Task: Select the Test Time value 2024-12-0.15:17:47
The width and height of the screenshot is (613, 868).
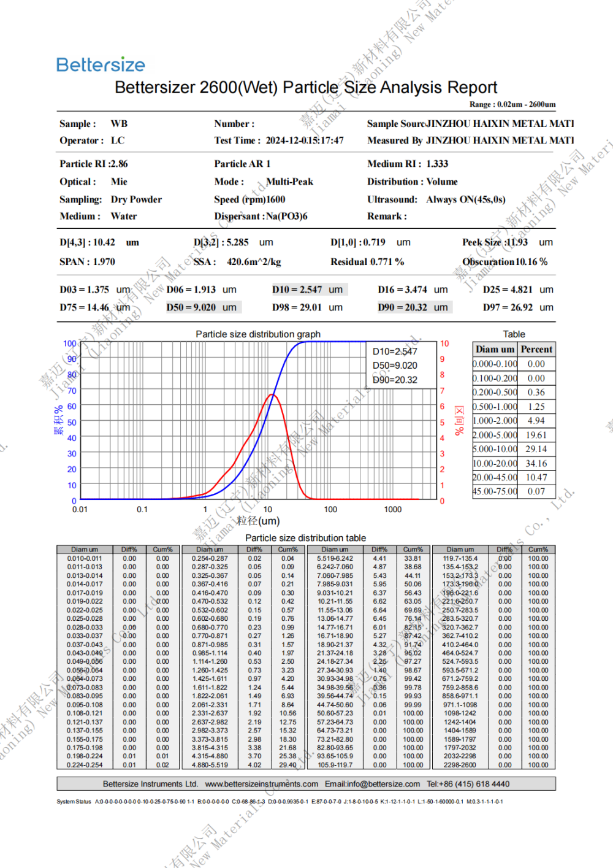Action: tap(305, 140)
